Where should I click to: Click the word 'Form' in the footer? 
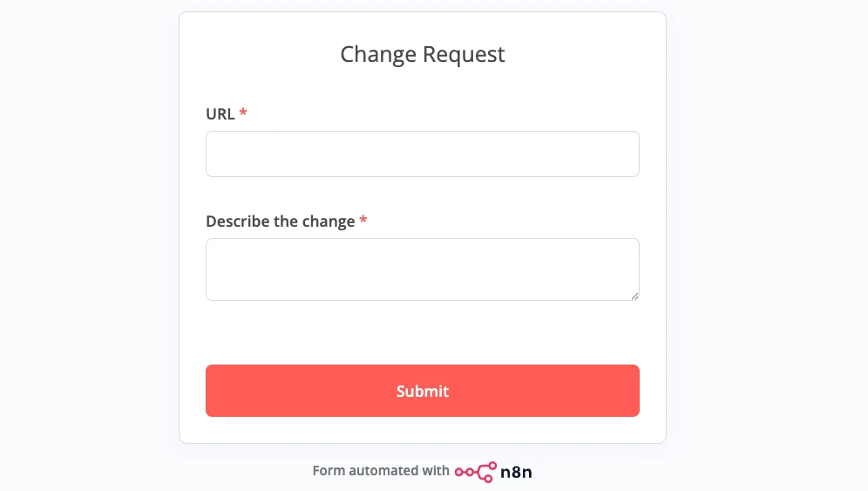(329, 471)
